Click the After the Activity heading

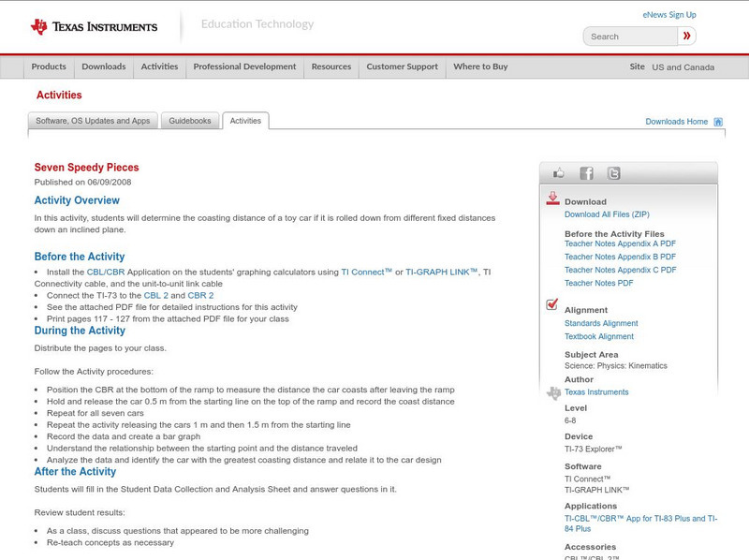point(75,472)
